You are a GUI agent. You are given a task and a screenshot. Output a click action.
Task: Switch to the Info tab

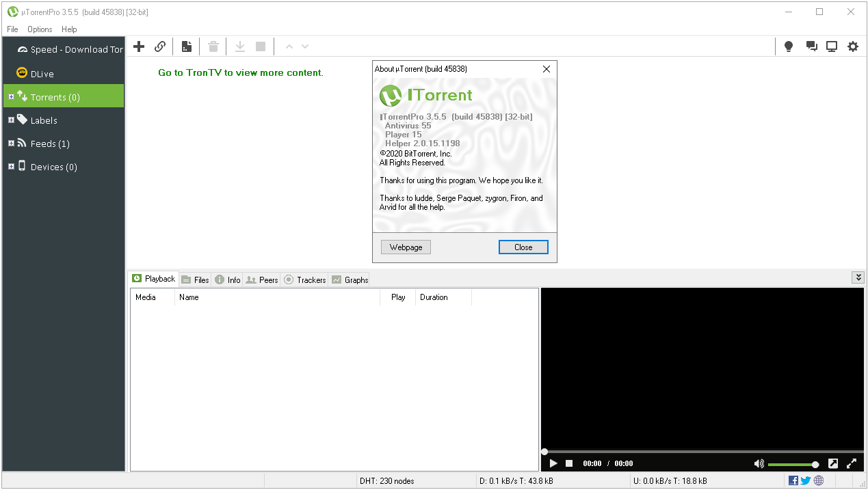click(x=227, y=280)
